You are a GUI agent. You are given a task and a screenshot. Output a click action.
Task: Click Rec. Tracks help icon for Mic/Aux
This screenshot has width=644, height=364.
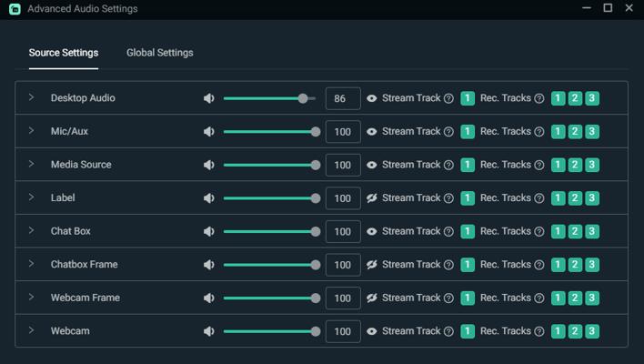(x=538, y=132)
